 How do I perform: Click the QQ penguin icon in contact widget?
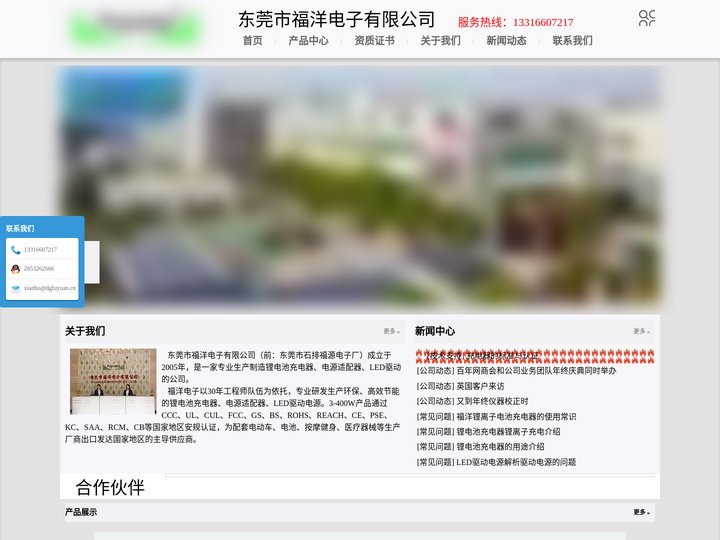click(x=16, y=269)
